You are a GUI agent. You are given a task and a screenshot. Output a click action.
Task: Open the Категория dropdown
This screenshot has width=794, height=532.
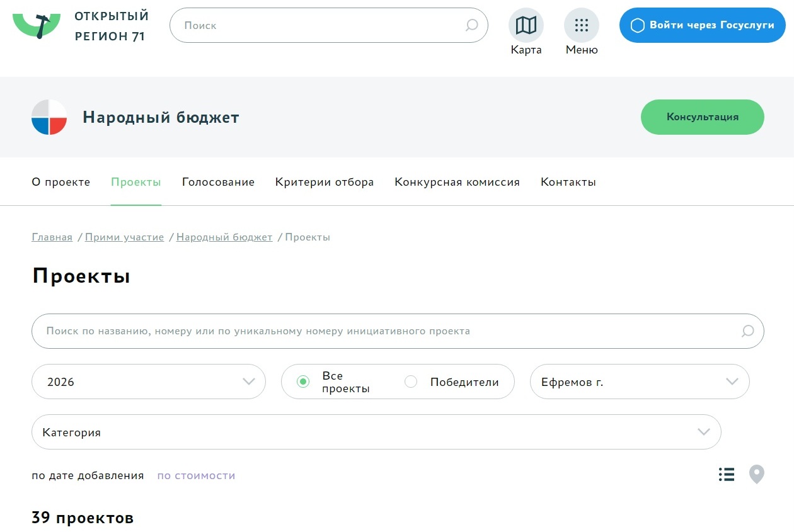coord(376,432)
